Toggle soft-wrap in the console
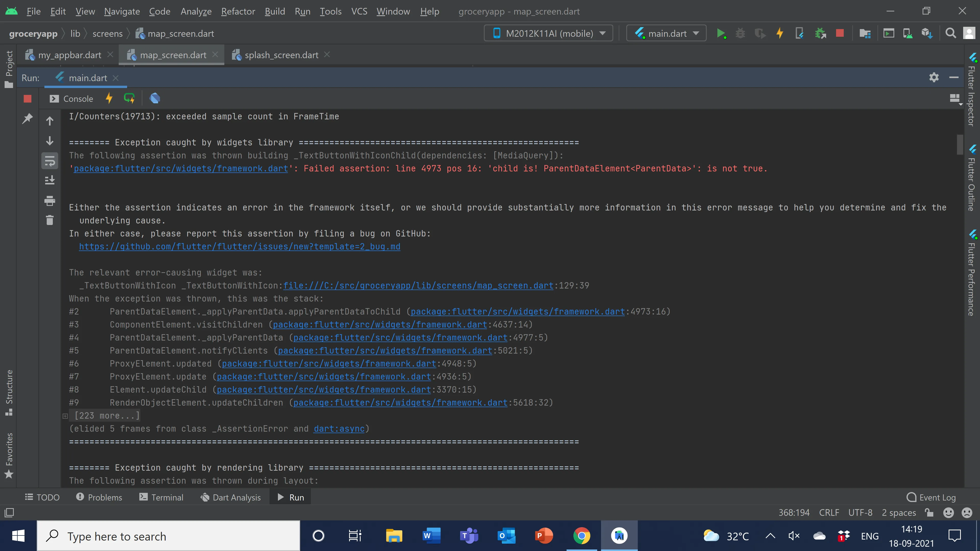 coord(50,161)
